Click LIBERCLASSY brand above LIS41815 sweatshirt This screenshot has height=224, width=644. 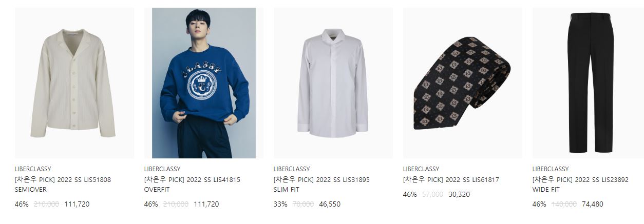point(162,169)
